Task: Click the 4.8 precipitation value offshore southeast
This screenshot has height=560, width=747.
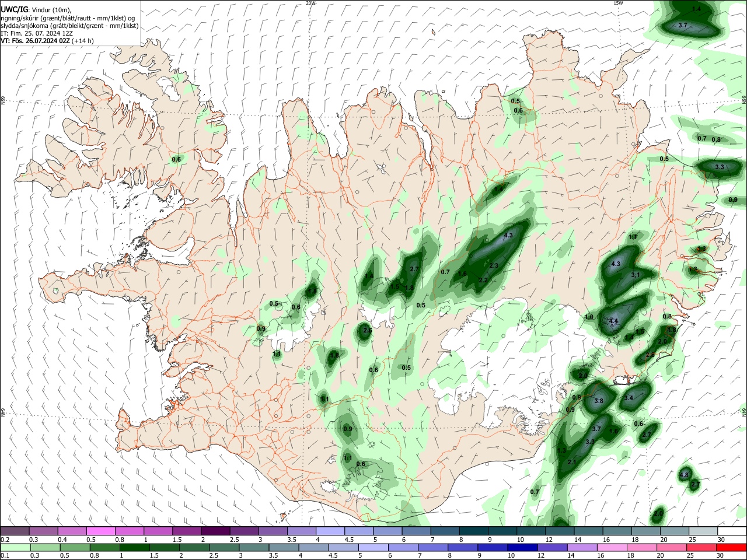Action: pyautogui.click(x=685, y=475)
